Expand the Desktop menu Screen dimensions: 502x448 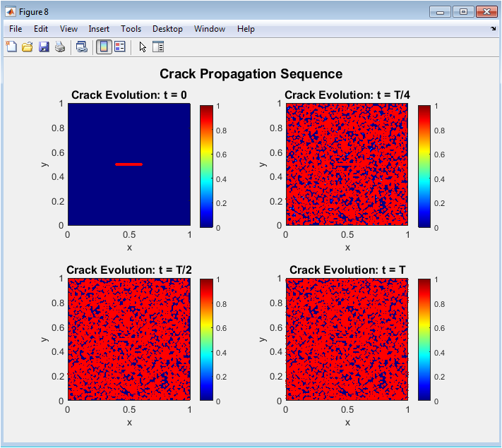pos(167,29)
